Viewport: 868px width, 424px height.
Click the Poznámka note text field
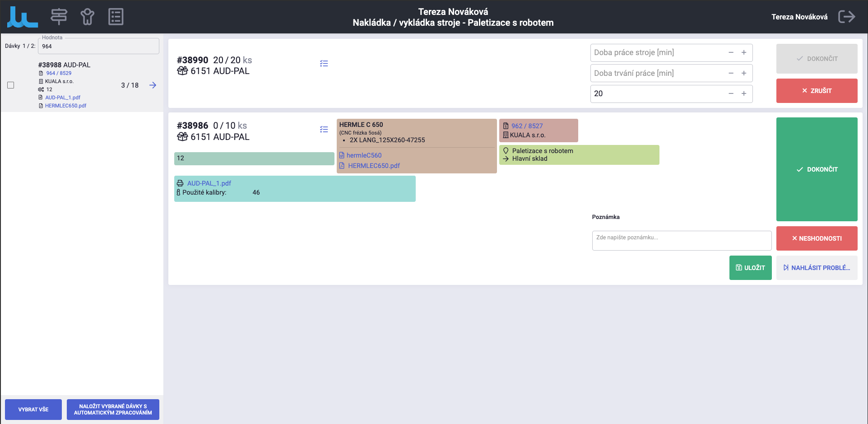coord(681,241)
